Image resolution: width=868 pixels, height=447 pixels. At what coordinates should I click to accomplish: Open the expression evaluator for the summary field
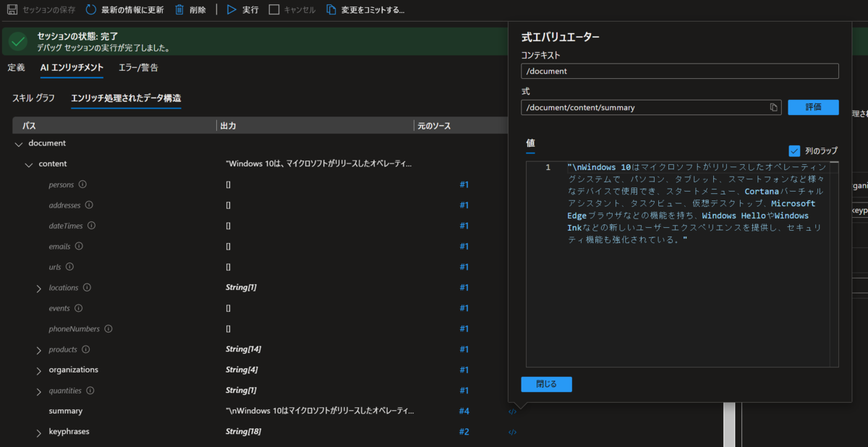coord(512,411)
